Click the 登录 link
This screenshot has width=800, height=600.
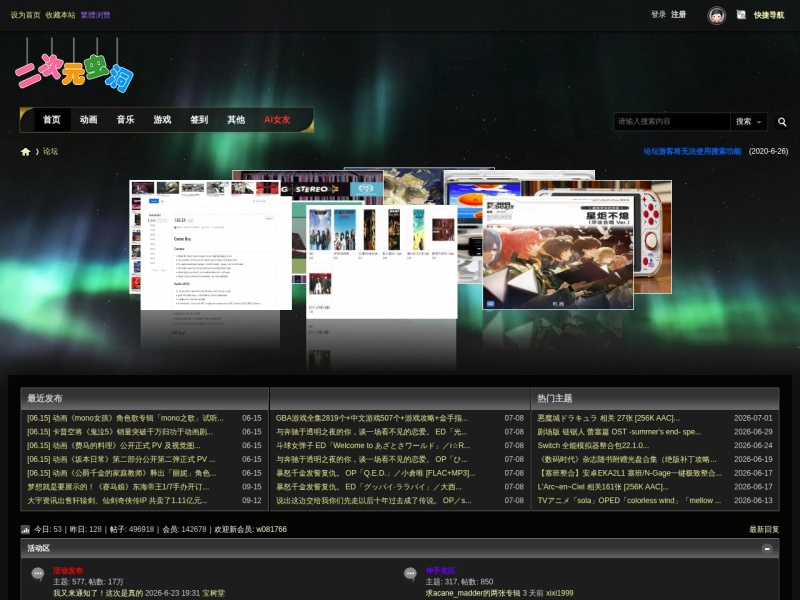click(x=658, y=14)
